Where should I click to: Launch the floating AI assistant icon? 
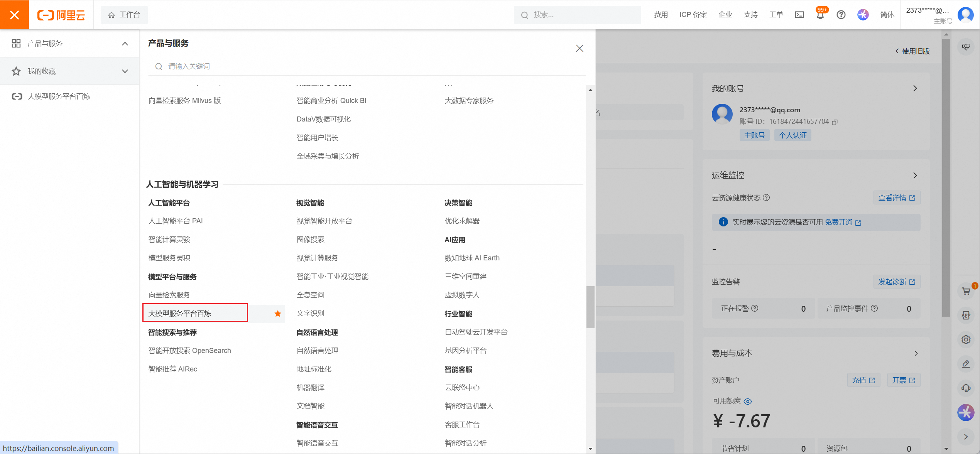[x=966, y=412]
